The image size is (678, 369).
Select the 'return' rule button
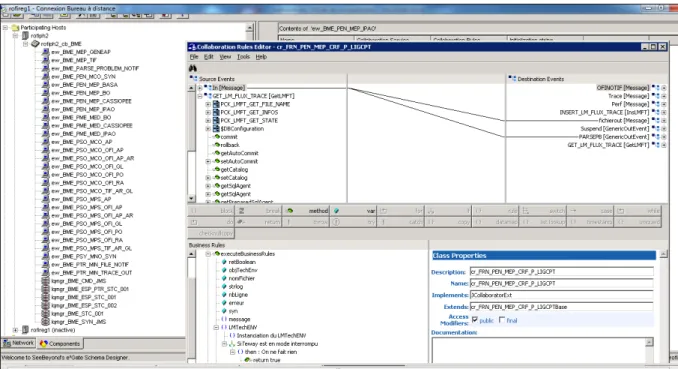[x=258, y=222]
